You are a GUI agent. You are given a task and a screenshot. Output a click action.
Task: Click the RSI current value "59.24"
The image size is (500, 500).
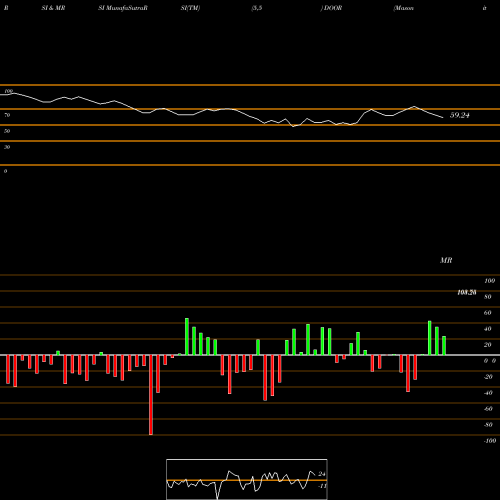(460, 115)
